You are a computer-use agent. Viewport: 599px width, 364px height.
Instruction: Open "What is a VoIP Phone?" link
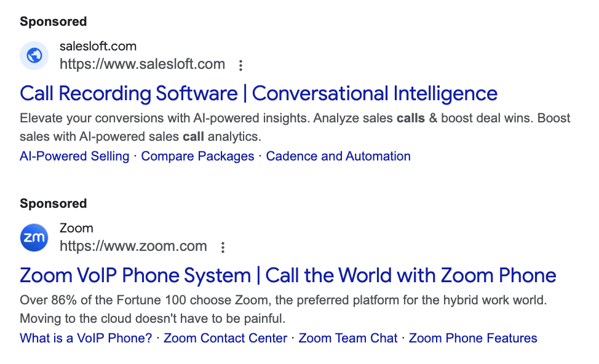click(x=85, y=338)
